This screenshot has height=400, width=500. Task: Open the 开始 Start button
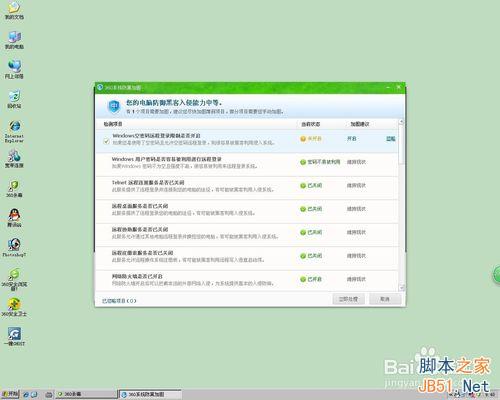click(10, 394)
